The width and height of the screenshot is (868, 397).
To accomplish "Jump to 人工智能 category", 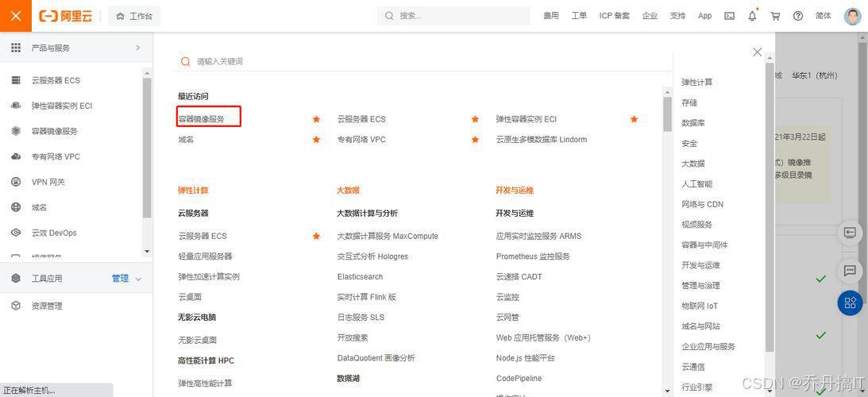I will click(x=697, y=184).
